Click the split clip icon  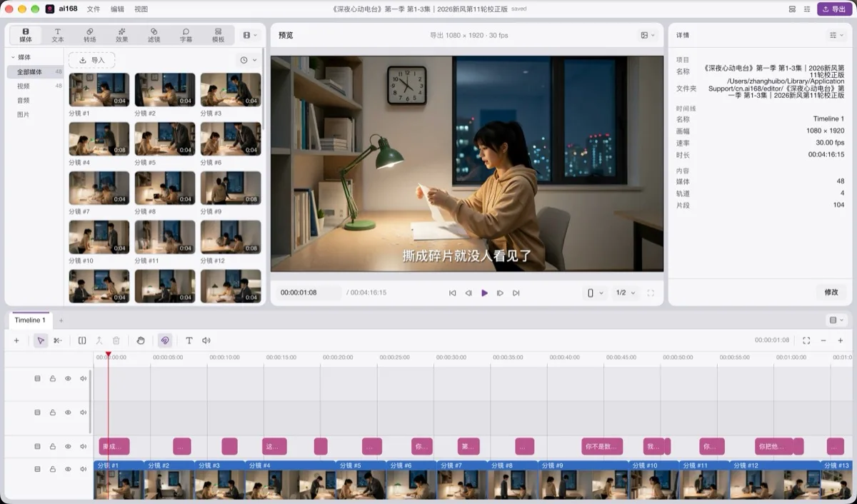tap(82, 341)
